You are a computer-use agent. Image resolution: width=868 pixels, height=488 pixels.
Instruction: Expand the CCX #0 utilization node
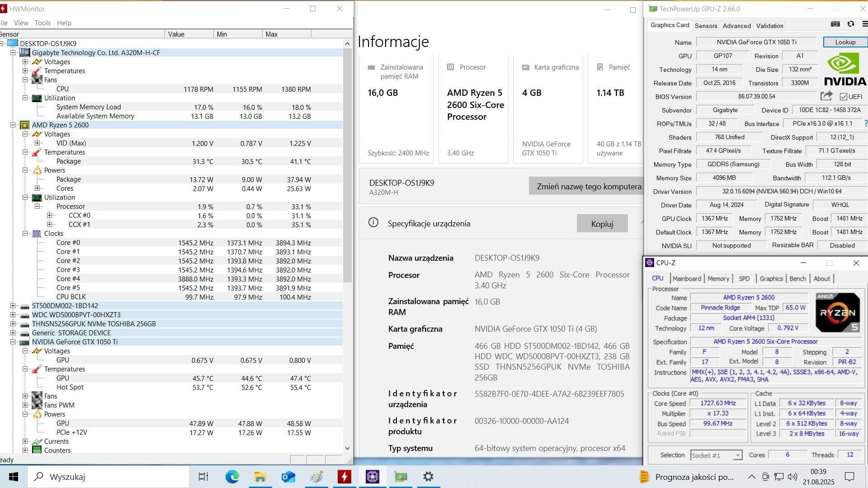50,216
